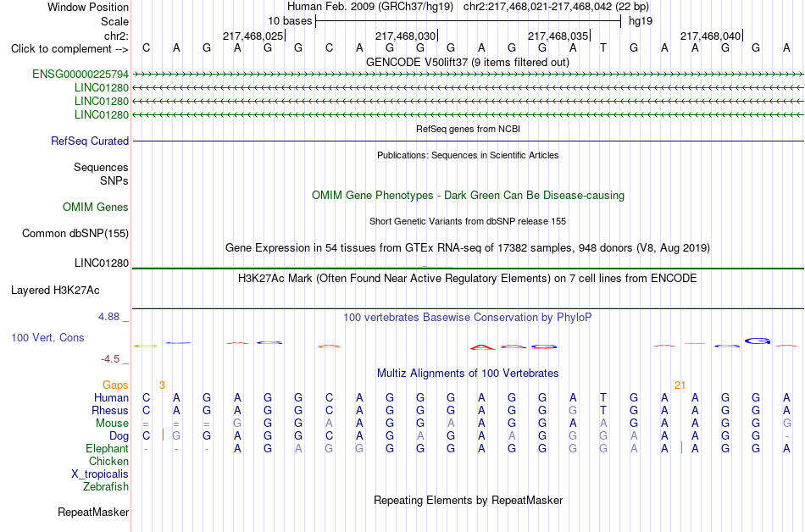Click the 217,468,040 coordinate tick label

click(x=711, y=36)
